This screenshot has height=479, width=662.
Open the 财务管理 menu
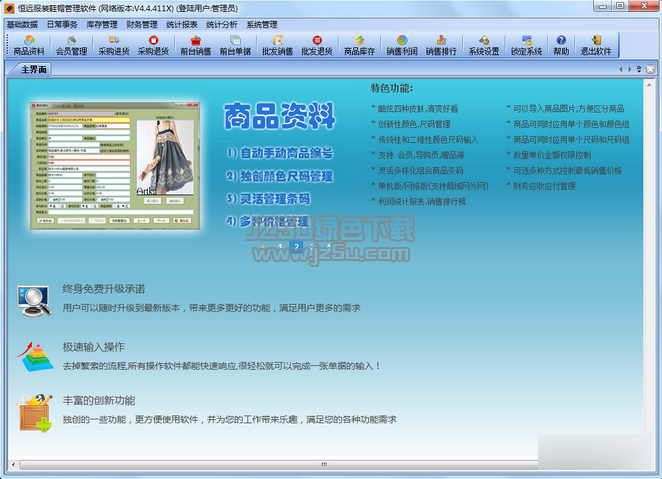coord(142,24)
